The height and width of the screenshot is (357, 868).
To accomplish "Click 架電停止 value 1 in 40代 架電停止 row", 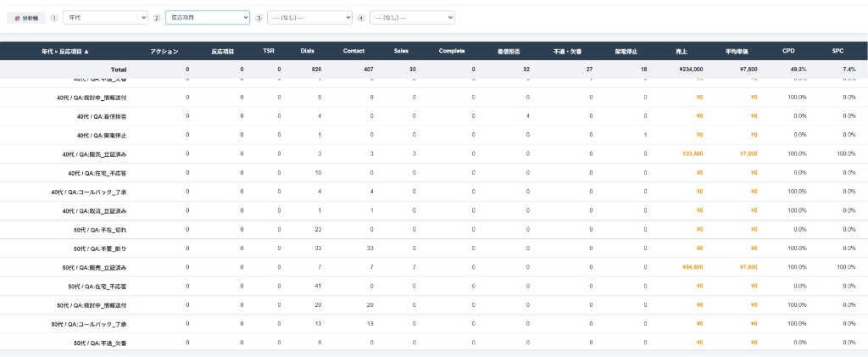I will [x=645, y=135].
